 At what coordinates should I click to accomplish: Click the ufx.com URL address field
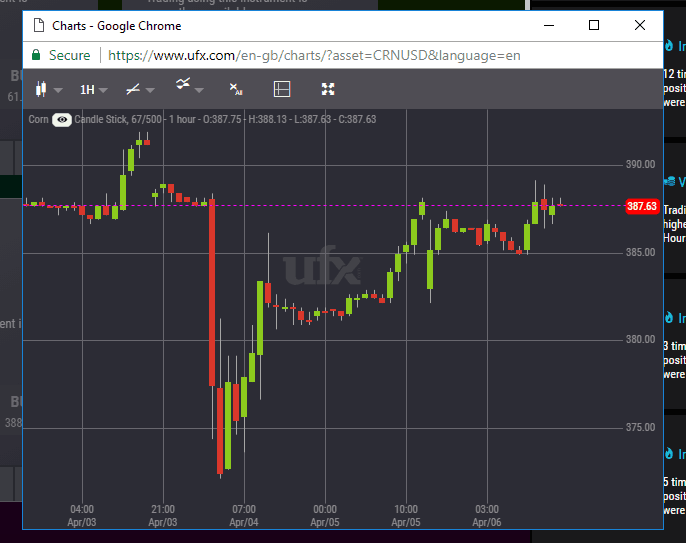[314, 56]
